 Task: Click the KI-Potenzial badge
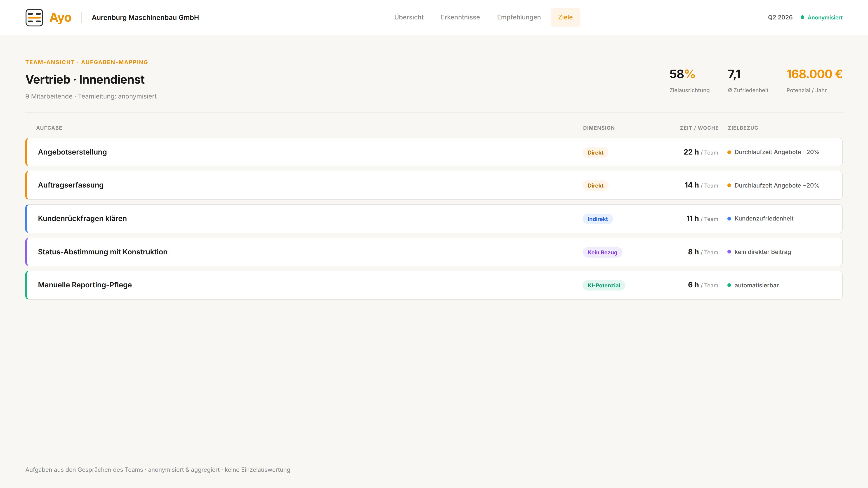604,285
